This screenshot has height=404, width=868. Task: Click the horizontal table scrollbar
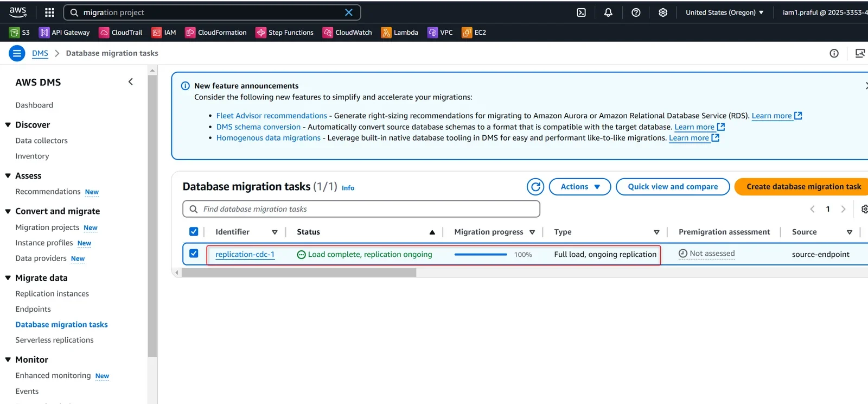(299, 273)
